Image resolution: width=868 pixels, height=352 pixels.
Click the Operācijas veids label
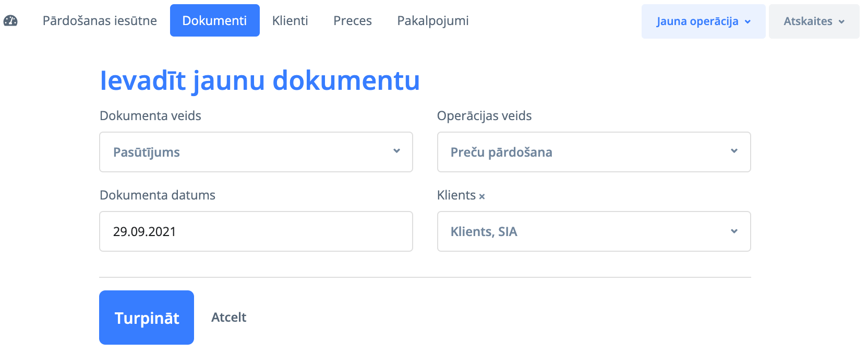[x=484, y=116]
